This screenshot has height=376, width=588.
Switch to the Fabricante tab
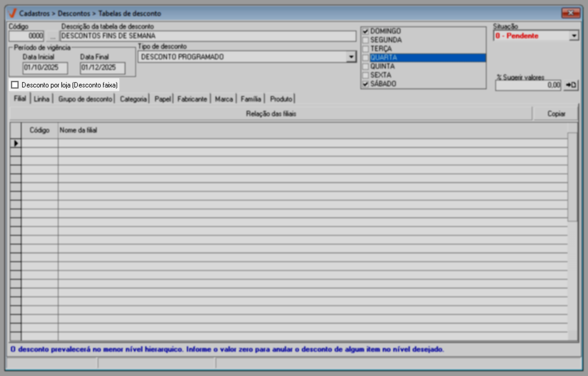(192, 99)
